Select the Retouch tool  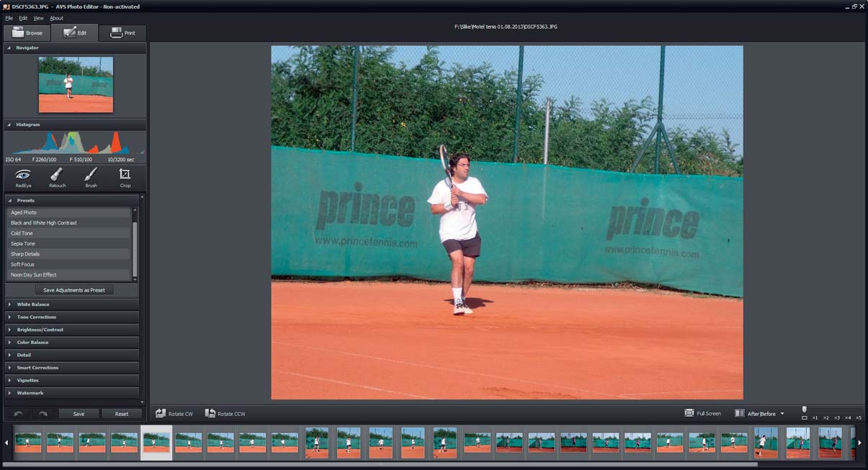point(57,178)
